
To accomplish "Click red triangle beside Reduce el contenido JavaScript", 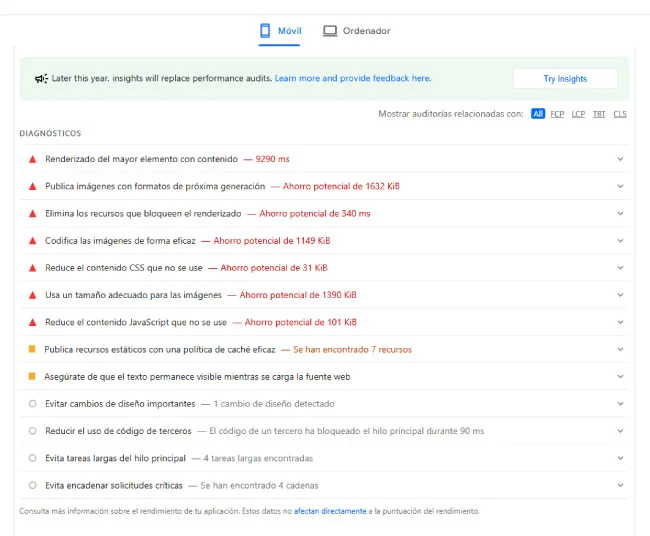I will (32, 322).
